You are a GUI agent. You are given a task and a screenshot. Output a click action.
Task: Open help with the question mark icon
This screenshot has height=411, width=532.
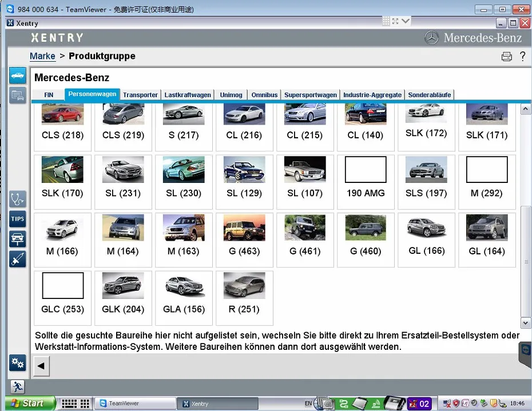coord(522,56)
